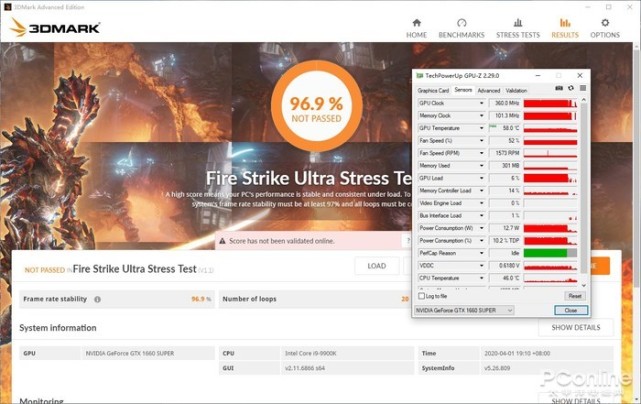Enable the Log to file checkbox
Image resolution: width=641 pixels, height=404 pixels.
(421, 296)
